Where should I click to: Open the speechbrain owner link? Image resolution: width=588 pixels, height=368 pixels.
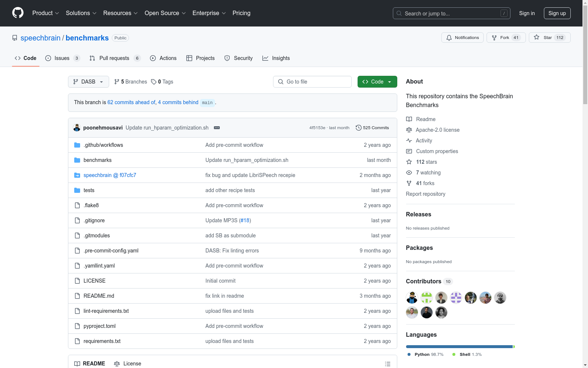point(40,38)
